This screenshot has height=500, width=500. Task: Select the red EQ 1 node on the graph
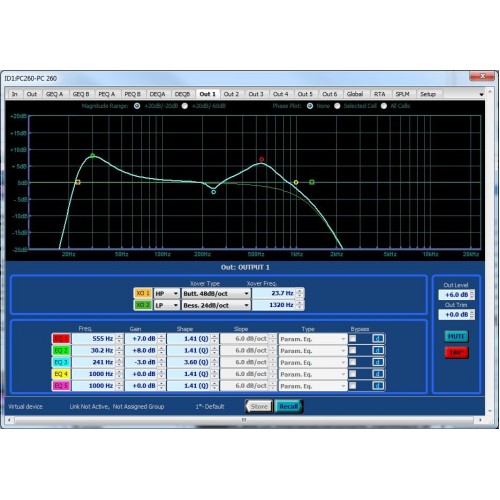[x=262, y=160]
